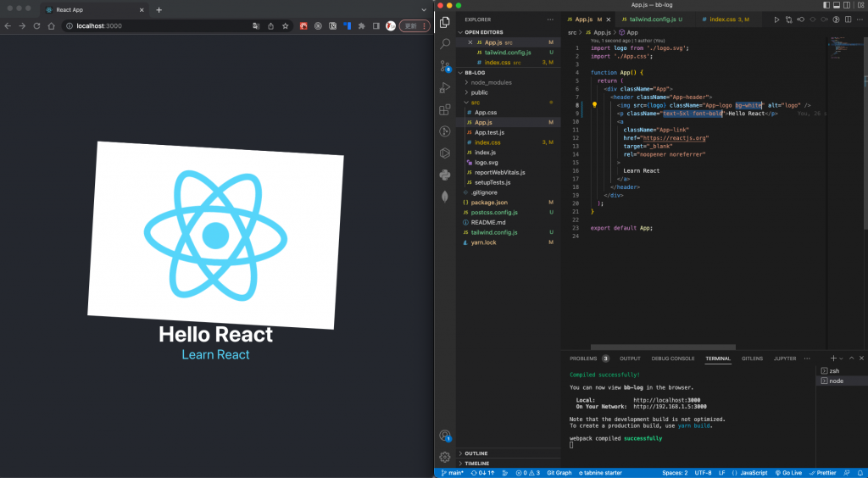Image resolution: width=868 pixels, height=478 pixels.
Task: Click the Split Editor Right icon
Action: [849, 19]
